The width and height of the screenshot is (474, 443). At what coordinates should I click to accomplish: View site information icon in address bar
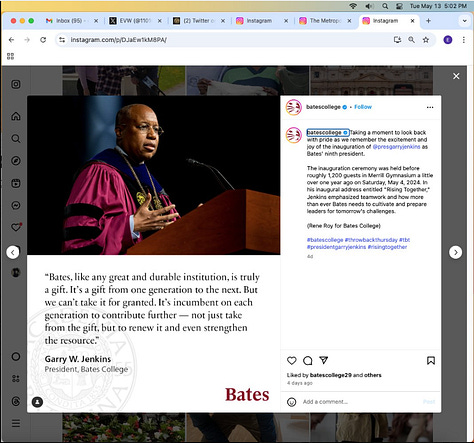pos(62,40)
